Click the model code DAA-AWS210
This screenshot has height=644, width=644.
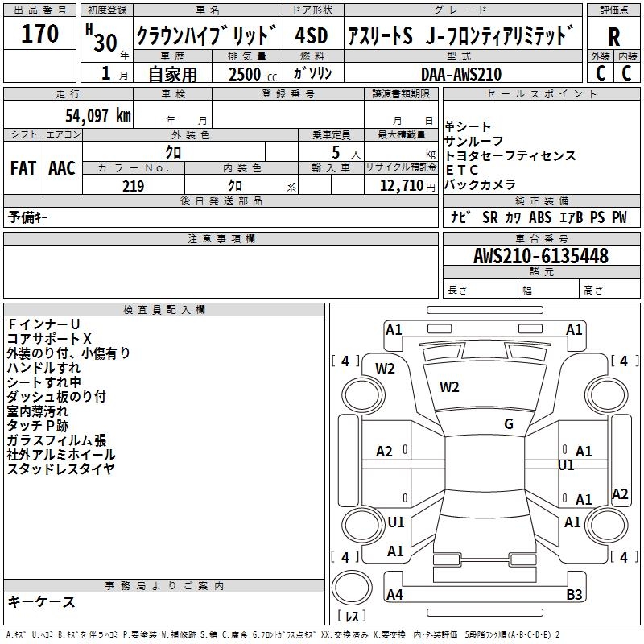[x=460, y=74]
